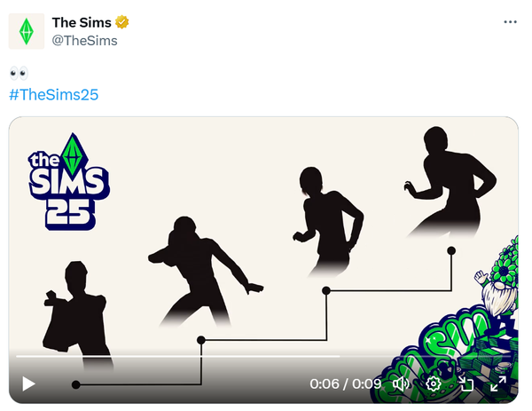Screen dimensions: 532x411
Task: Click the 0:06 / 0:09 time display
Action: point(345,383)
